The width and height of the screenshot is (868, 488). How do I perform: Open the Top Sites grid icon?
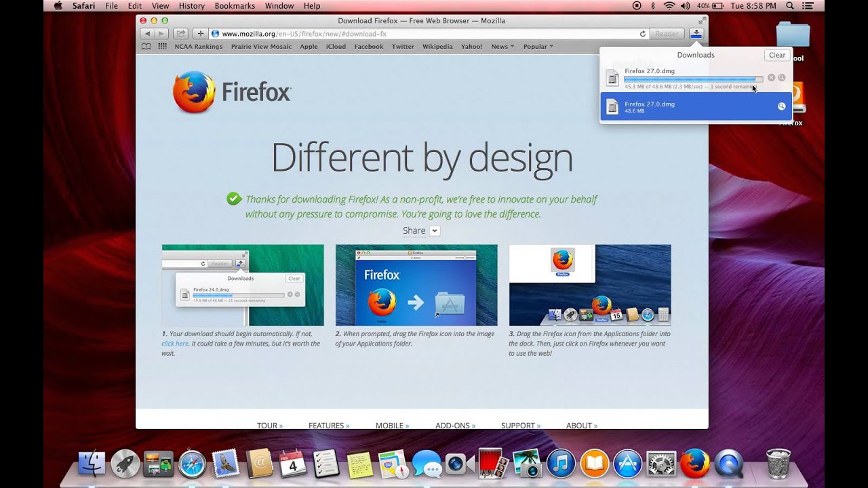(x=162, y=47)
